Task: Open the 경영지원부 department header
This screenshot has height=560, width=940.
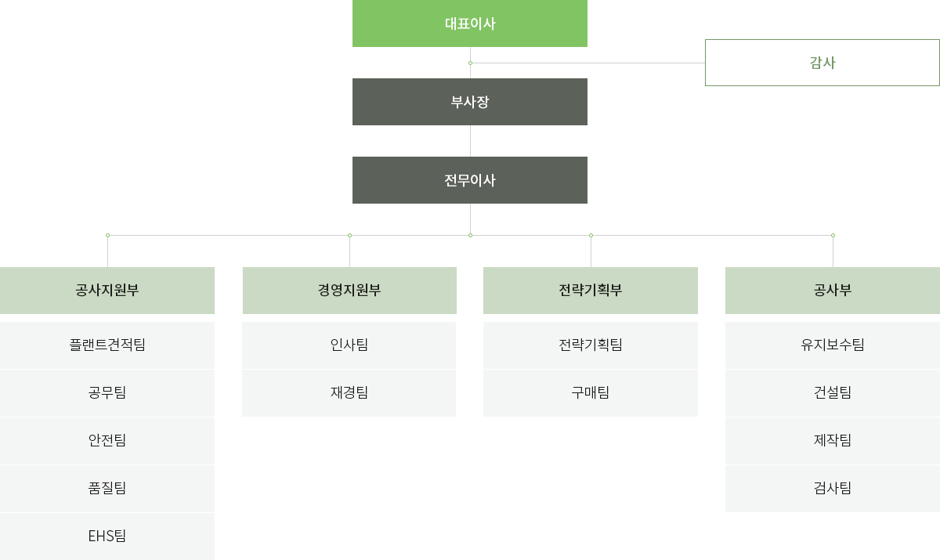Action: coord(349,291)
